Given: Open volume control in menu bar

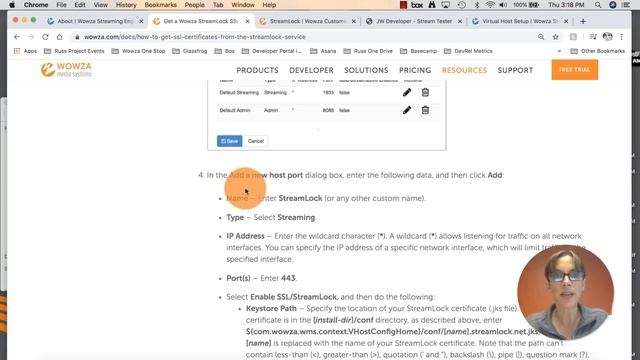Looking at the screenshot, I should coord(503,5).
